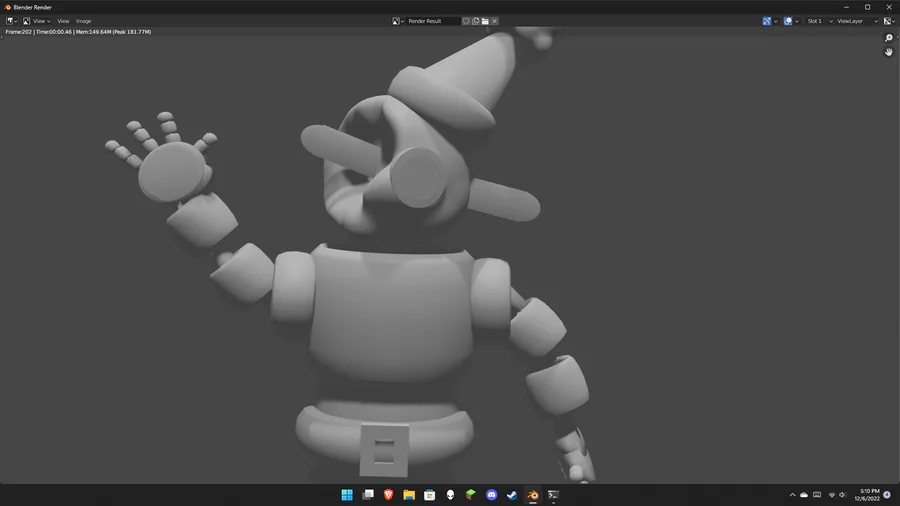Click the touch keyboard tray icon
900x506 pixels.
point(817,495)
